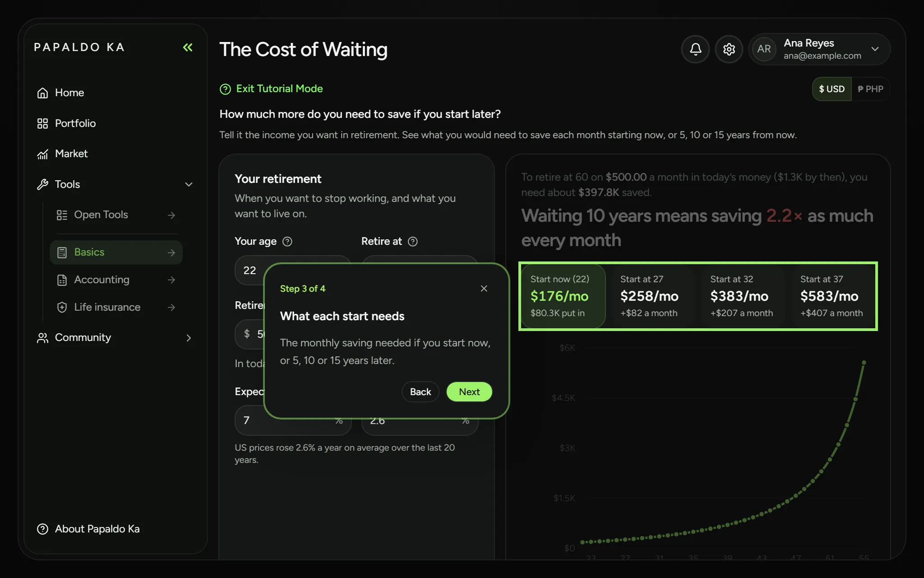Click the Your age field showing 22

click(x=293, y=270)
